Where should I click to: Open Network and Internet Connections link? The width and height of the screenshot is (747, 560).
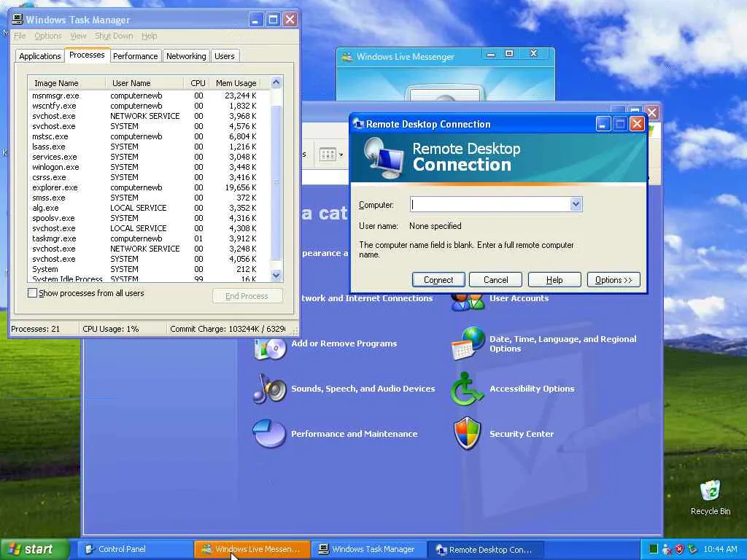click(368, 298)
